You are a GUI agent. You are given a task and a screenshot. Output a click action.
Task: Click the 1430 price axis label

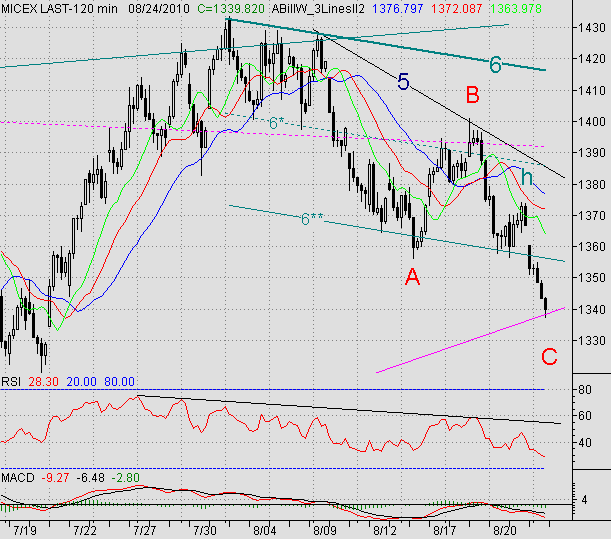[592, 28]
